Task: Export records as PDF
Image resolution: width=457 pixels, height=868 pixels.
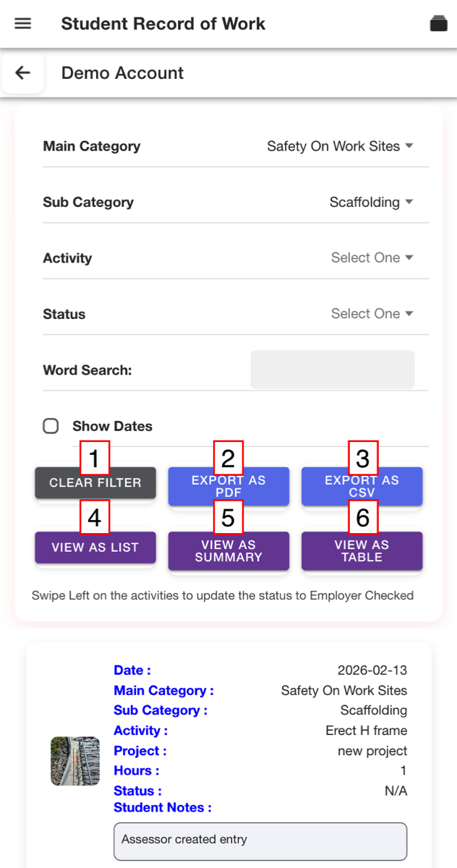Action: tap(228, 486)
